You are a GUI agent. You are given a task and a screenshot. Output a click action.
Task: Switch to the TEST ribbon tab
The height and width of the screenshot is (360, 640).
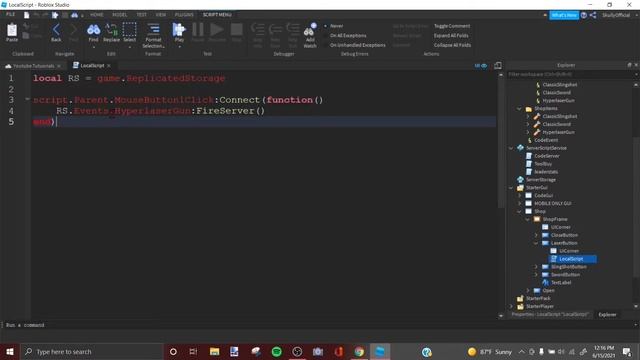(x=142, y=15)
